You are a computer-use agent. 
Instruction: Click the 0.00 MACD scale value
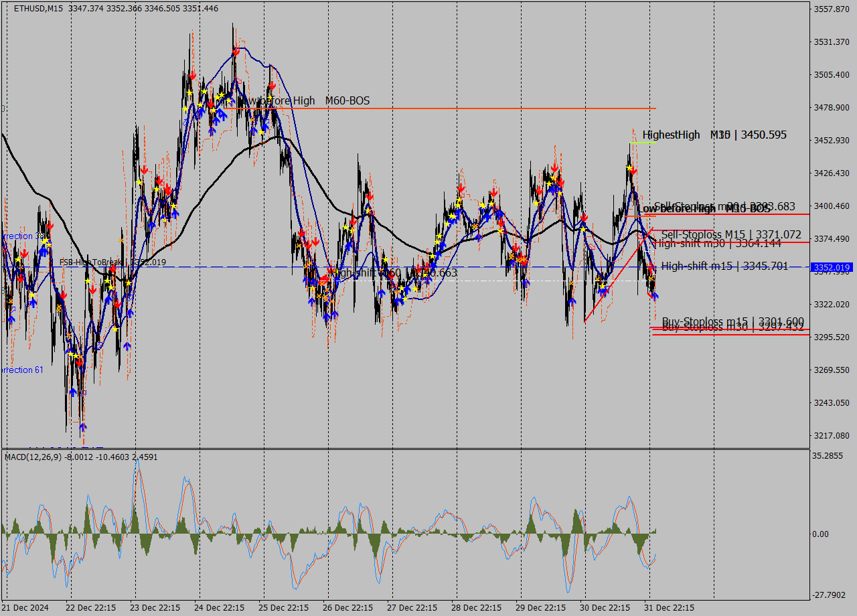(821, 534)
